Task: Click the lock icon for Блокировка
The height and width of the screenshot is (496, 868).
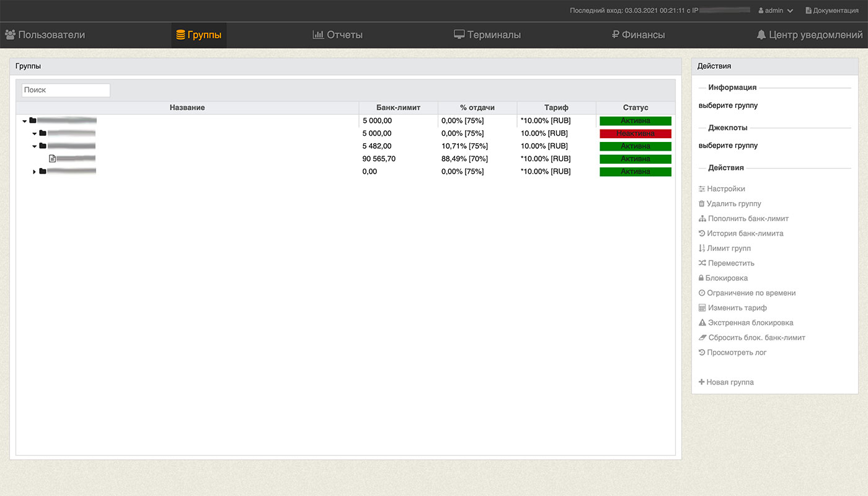Action: (x=701, y=278)
